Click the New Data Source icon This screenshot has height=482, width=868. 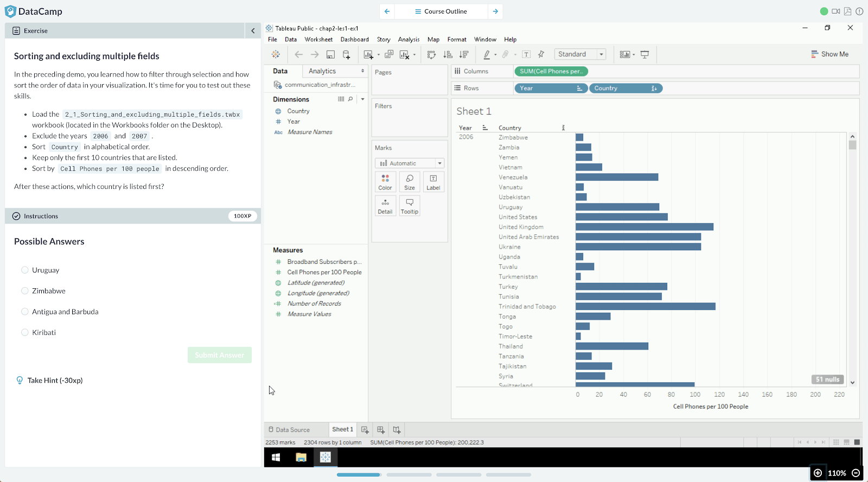(x=346, y=54)
